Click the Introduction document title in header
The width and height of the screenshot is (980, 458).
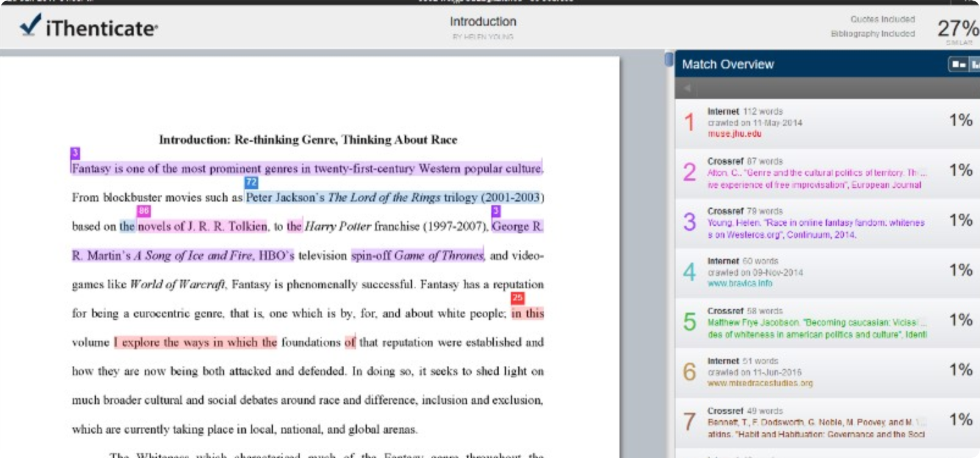(x=483, y=21)
